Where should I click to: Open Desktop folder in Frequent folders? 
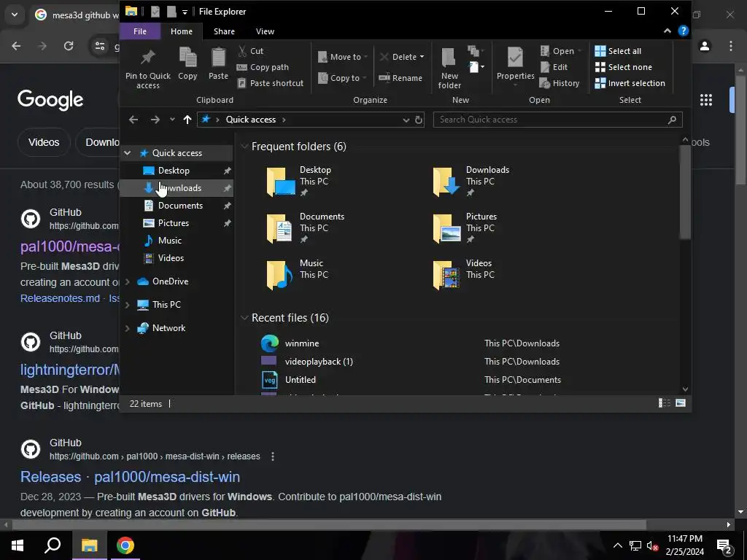pyautogui.click(x=299, y=182)
